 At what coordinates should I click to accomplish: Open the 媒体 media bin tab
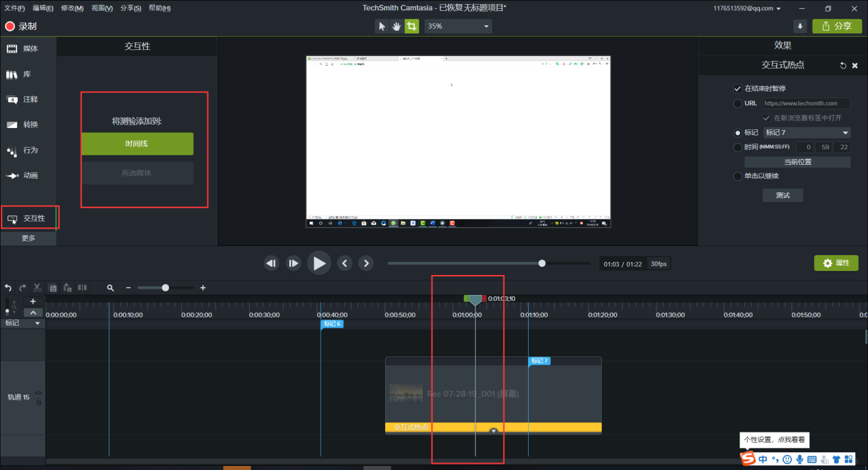pos(28,49)
